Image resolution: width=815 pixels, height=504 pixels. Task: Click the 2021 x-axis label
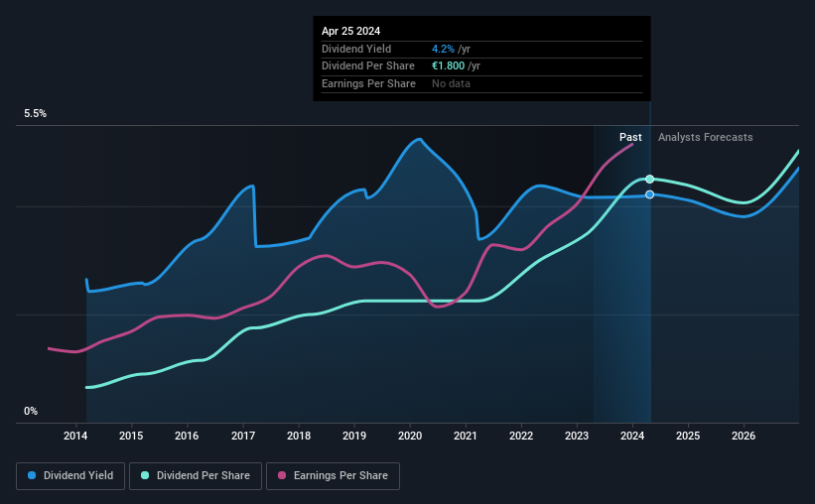[x=466, y=436]
